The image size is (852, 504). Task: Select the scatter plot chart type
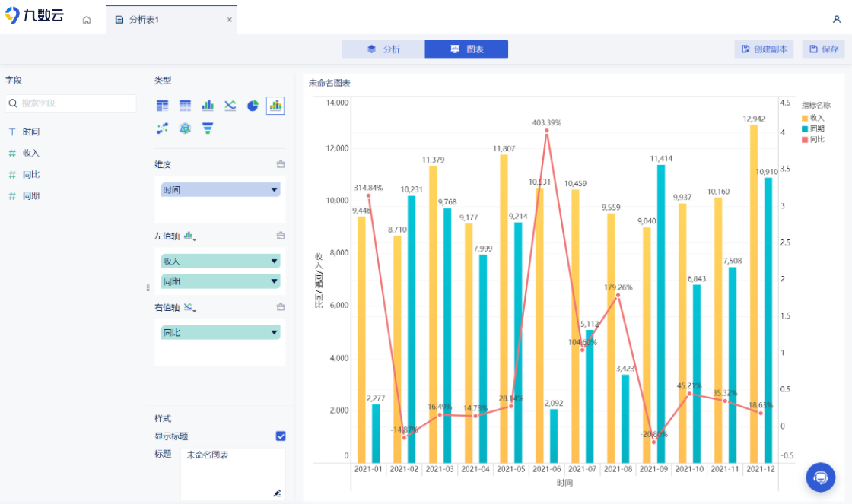coord(162,128)
